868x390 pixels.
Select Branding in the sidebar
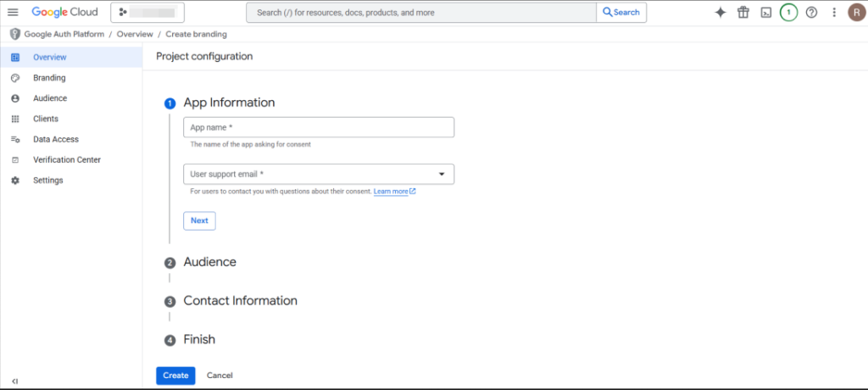(71, 77)
